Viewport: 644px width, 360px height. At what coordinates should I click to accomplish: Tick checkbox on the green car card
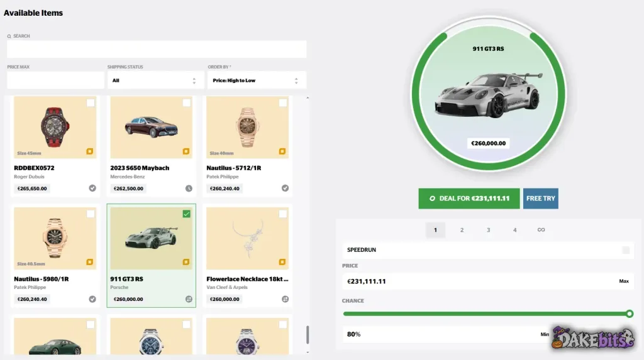tap(91, 325)
